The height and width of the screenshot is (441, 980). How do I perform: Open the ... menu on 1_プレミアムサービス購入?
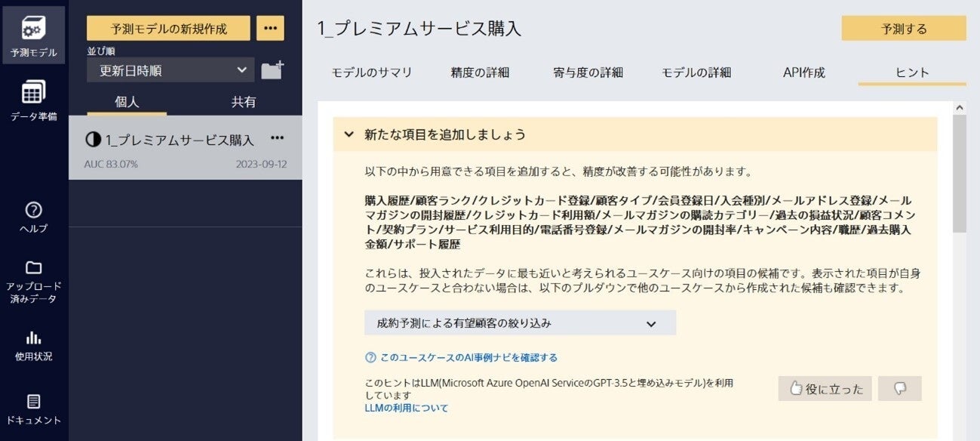[276, 137]
